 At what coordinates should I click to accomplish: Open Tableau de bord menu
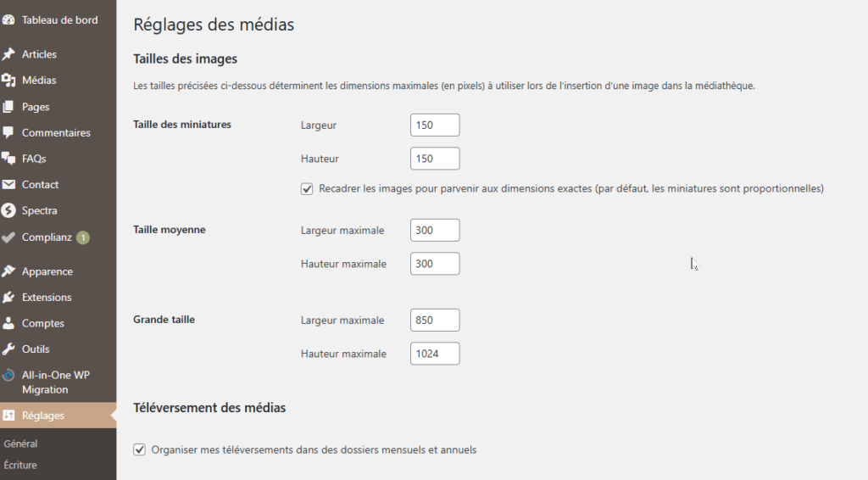coord(58,20)
